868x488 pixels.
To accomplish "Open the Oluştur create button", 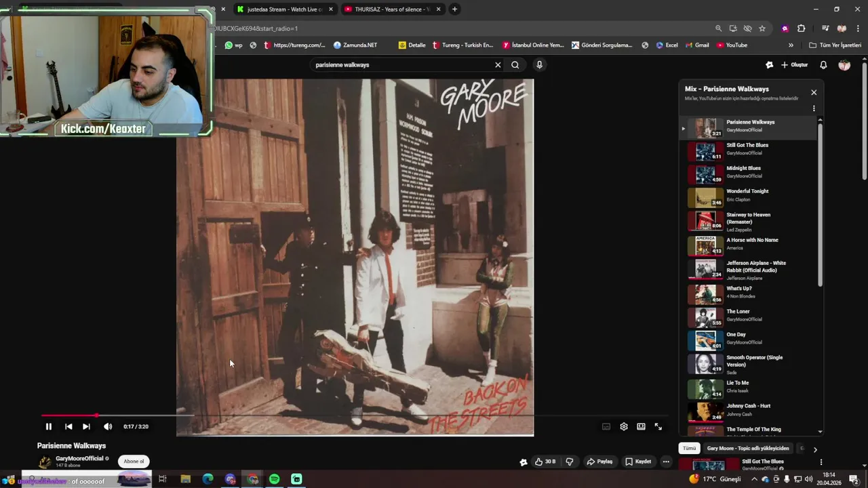I will pyautogui.click(x=795, y=65).
